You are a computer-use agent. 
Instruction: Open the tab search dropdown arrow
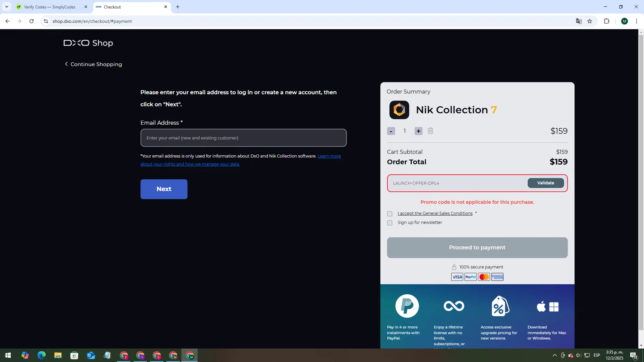pyautogui.click(x=6, y=7)
